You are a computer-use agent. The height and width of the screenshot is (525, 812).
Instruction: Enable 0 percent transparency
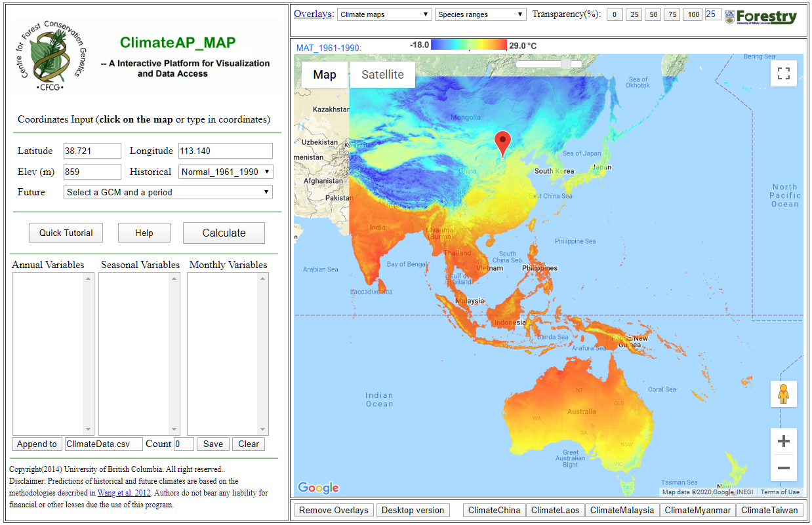point(614,14)
